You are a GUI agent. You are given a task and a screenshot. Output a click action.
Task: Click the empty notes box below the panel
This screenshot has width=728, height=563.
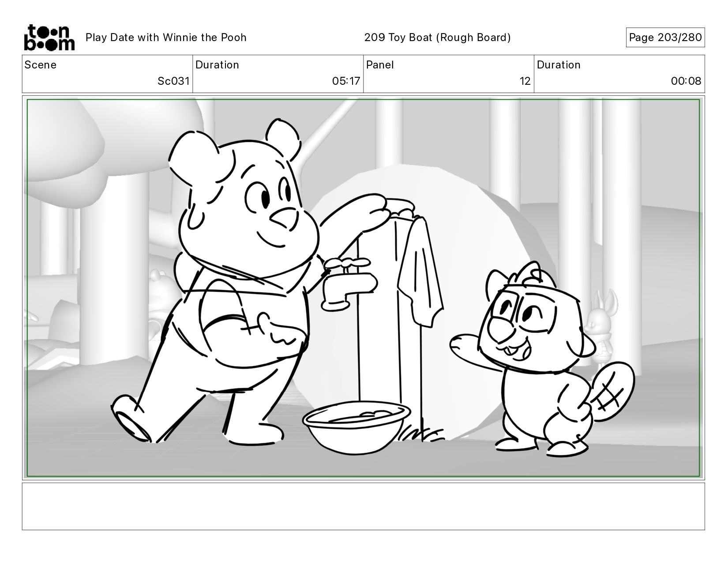(x=363, y=506)
